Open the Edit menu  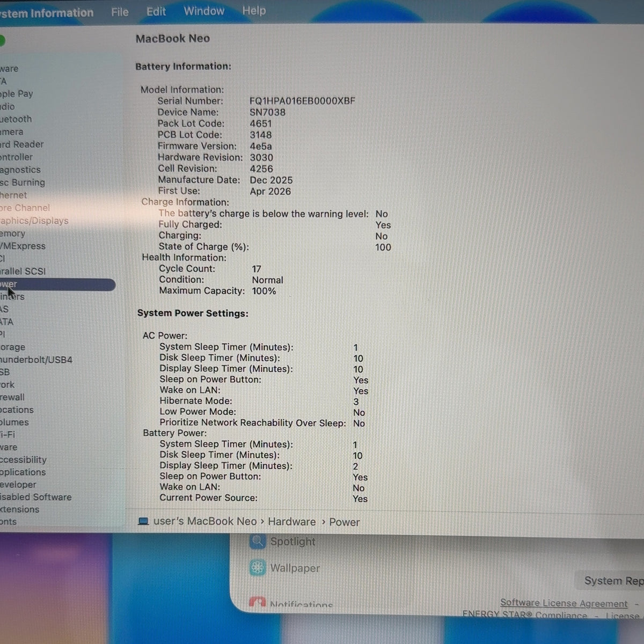point(156,11)
